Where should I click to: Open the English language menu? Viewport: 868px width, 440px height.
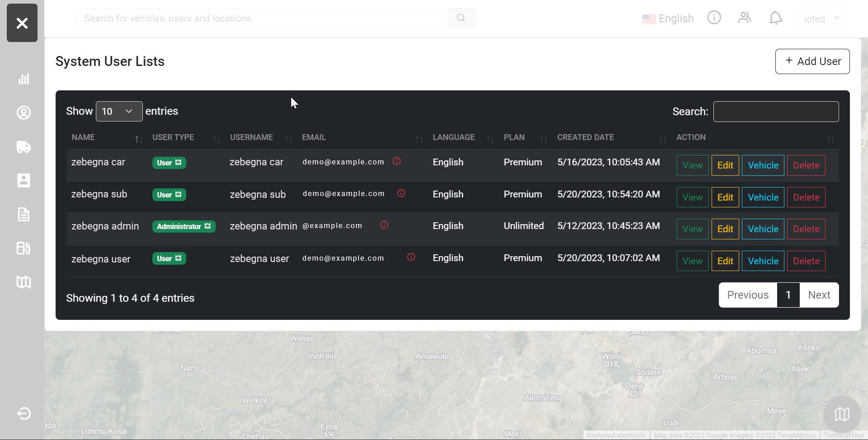pos(668,18)
